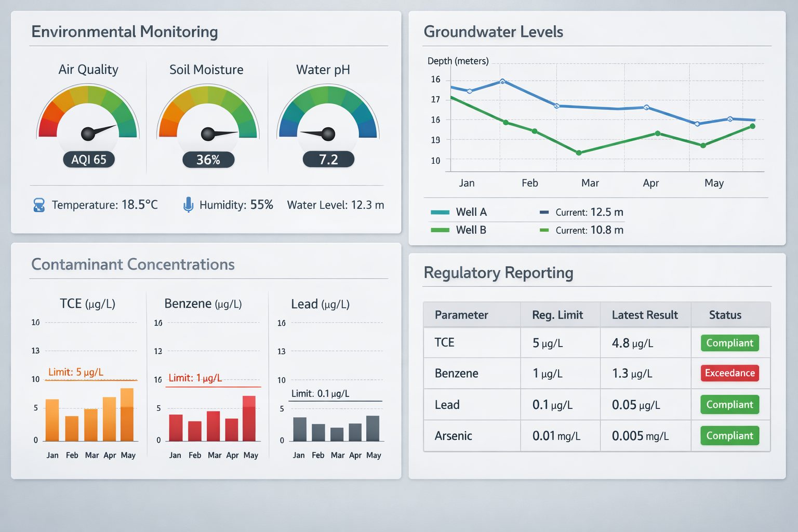Image resolution: width=798 pixels, height=532 pixels.
Task: Click the Compliant badge for Arsenic
Action: 729,435
